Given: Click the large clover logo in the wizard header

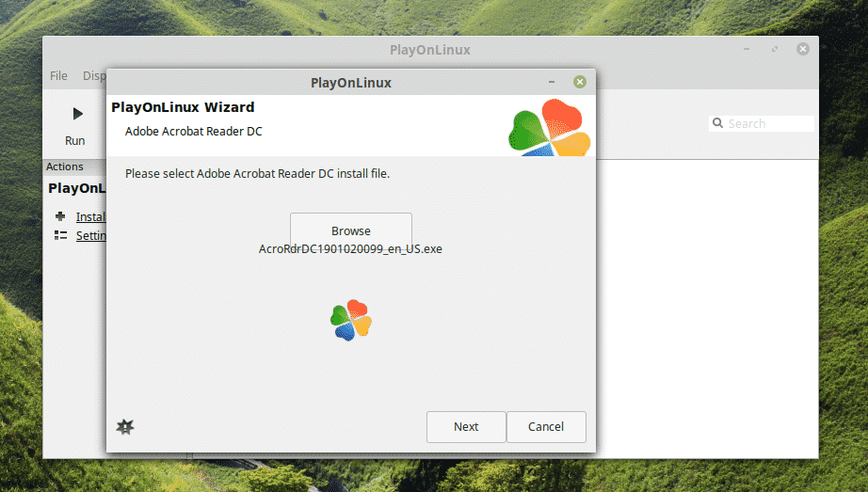Looking at the screenshot, I should 549,128.
